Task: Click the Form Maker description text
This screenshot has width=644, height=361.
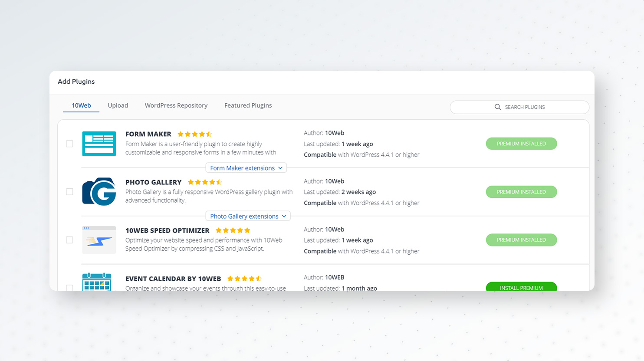Action: pyautogui.click(x=200, y=148)
